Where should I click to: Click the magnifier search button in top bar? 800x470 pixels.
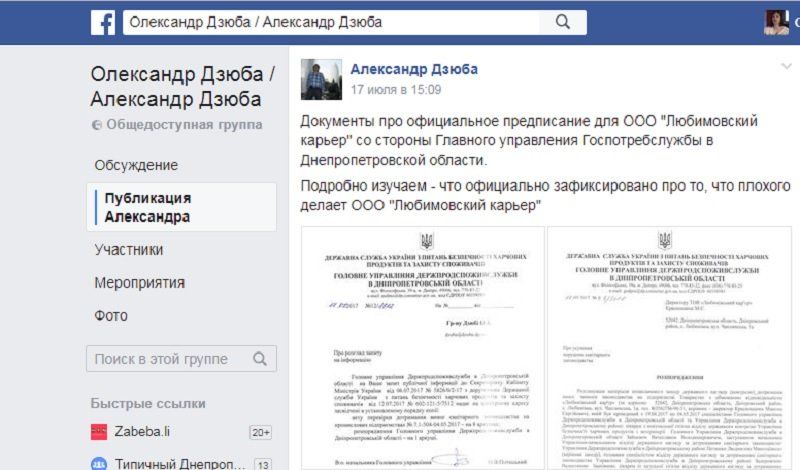point(563,22)
